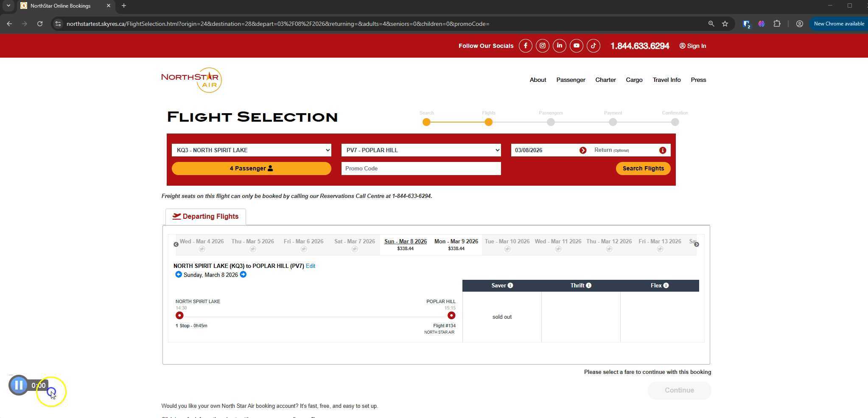Screen dimensions: 868x418
Task: Close the NorthStar Online Bookings tab
Action: point(109,6)
